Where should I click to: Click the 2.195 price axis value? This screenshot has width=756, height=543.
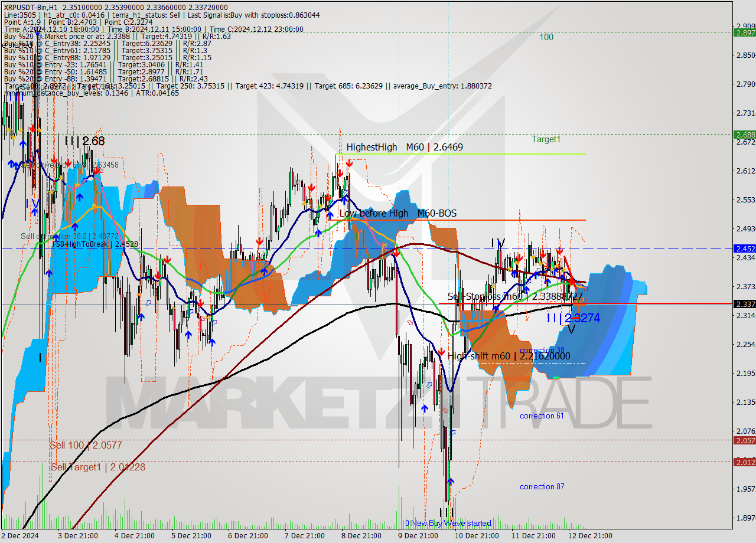click(x=745, y=374)
